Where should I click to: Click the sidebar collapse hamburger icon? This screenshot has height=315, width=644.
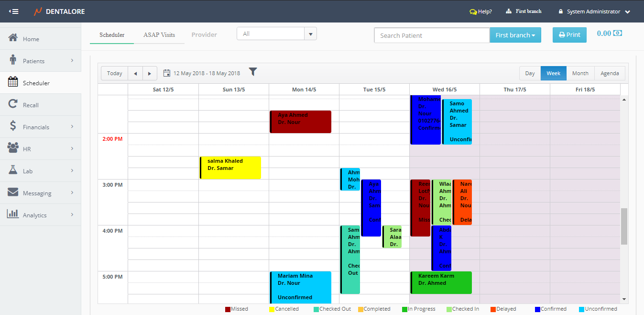[x=13, y=11]
